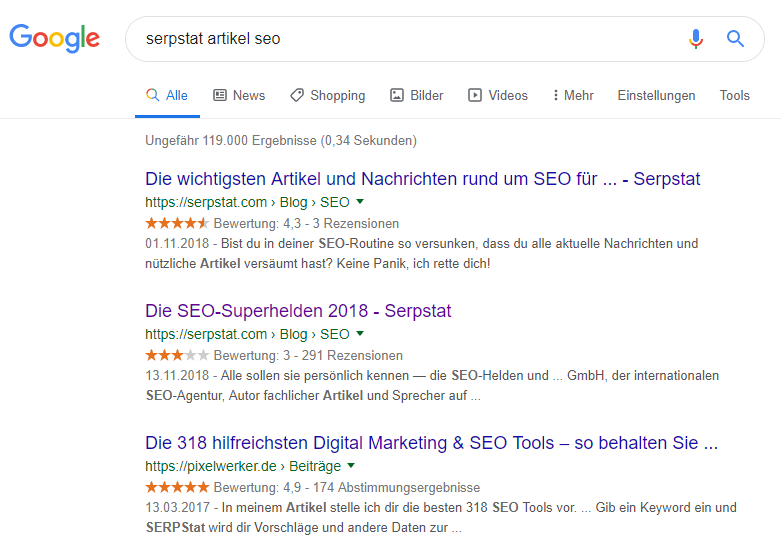Open the Videos tab
This screenshot has width=781, height=558.
[498, 95]
